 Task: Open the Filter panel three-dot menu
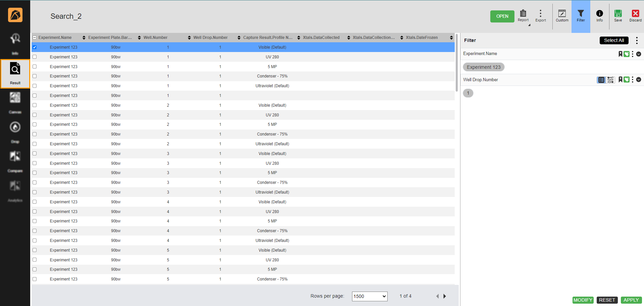[x=637, y=41]
